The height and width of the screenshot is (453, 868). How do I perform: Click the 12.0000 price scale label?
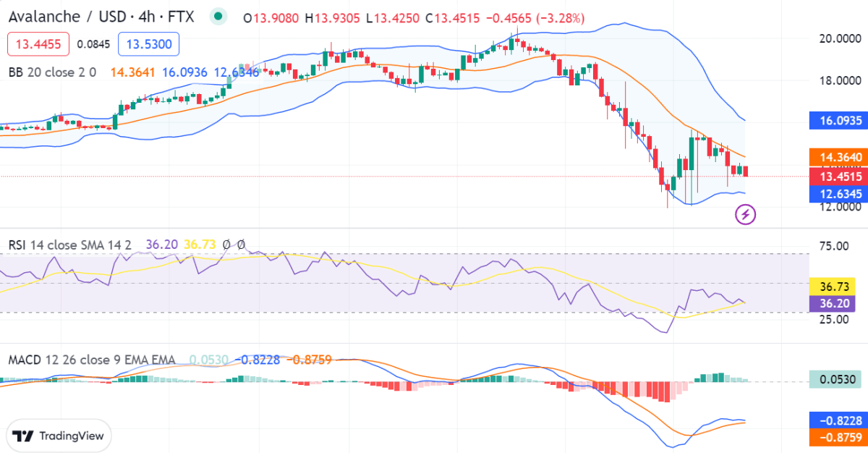pyautogui.click(x=839, y=207)
